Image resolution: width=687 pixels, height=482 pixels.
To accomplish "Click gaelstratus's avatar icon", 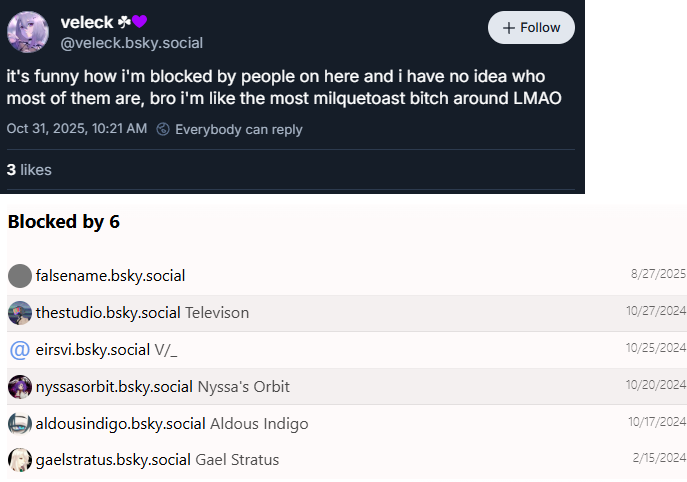I will coord(19,460).
